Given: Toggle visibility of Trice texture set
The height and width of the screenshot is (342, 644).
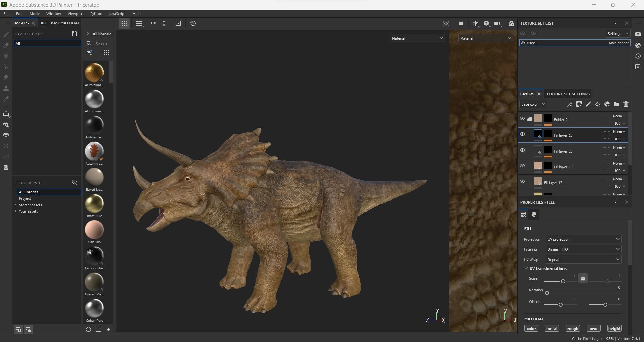Looking at the screenshot, I should point(523,43).
